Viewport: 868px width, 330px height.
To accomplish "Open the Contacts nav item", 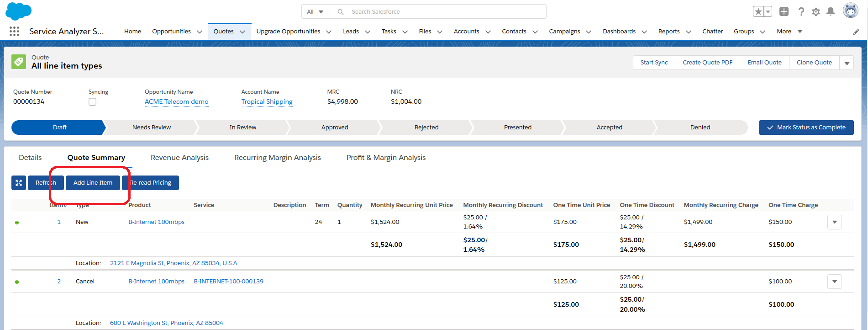I will click(x=514, y=32).
